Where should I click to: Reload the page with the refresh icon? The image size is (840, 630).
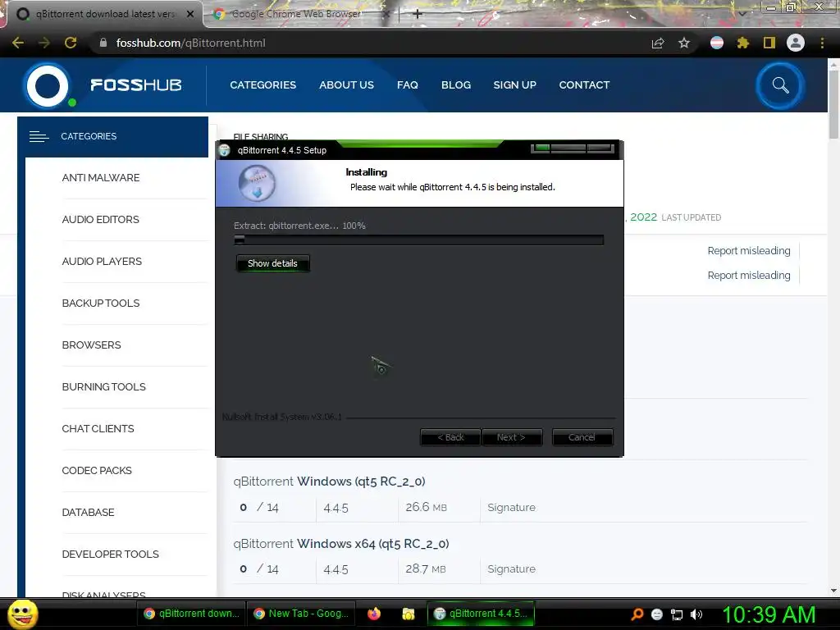71,43
